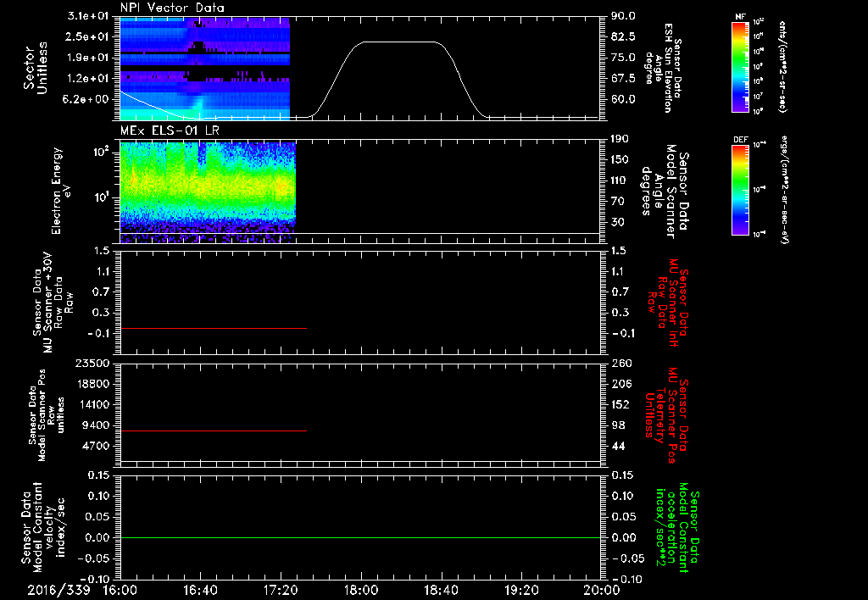The width and height of the screenshot is (868, 600).
Task: Click the "NF" label above the color bar
Action: pos(740,17)
